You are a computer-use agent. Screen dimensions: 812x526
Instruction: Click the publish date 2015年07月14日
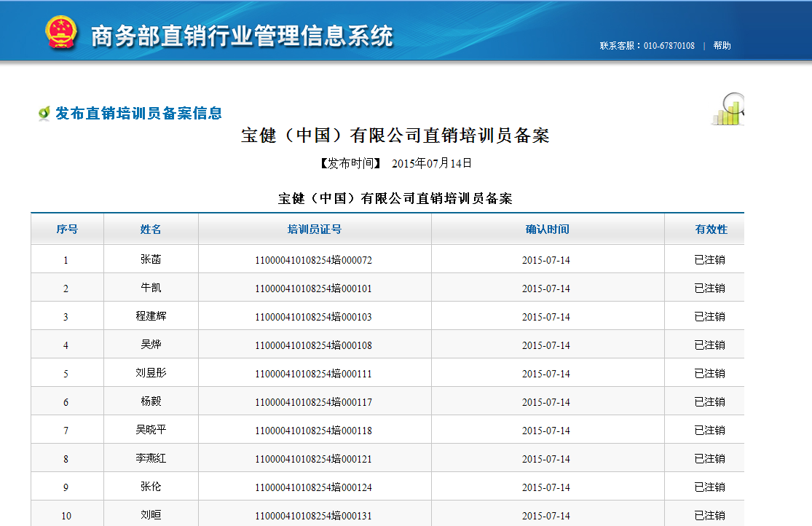click(432, 163)
